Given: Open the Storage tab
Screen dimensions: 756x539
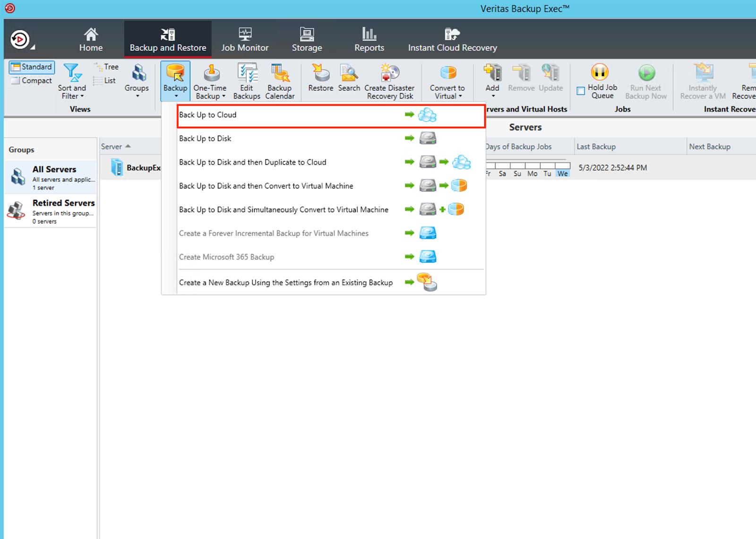Looking at the screenshot, I should click(x=307, y=40).
